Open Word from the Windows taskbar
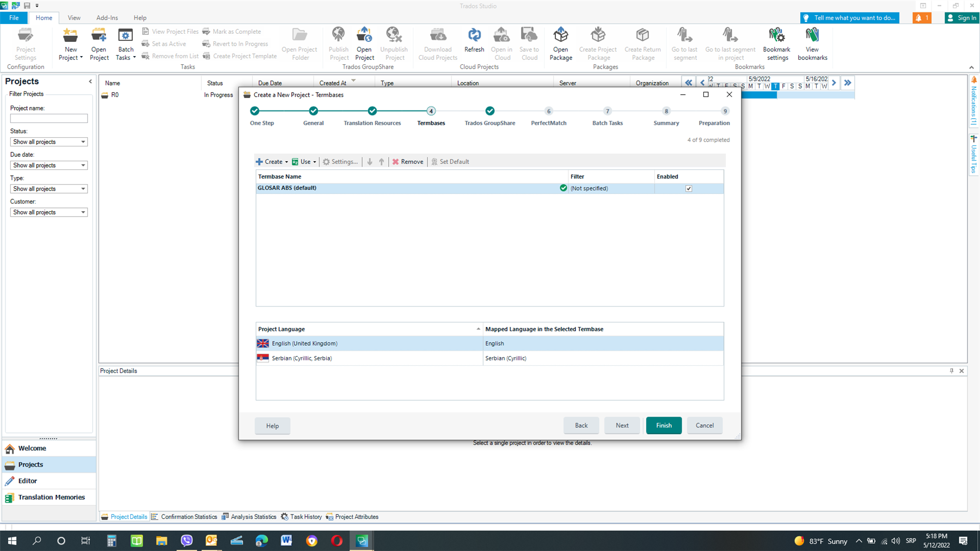Image resolution: width=980 pixels, height=551 pixels. pyautogui.click(x=286, y=541)
